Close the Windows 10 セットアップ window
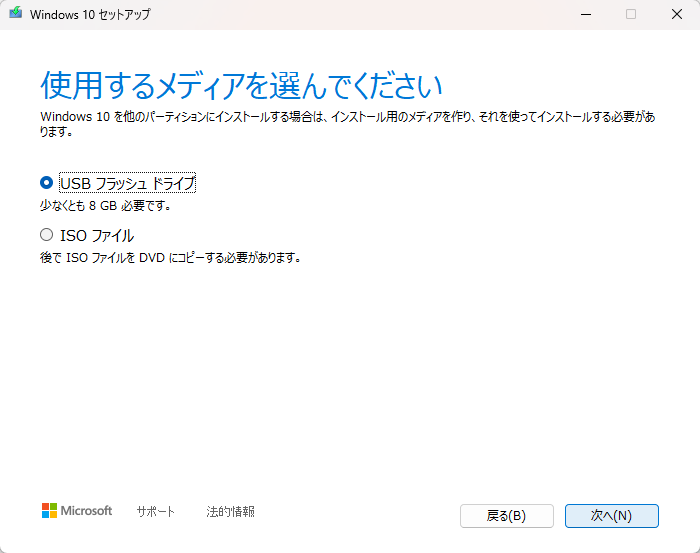Viewport: 700px width, 553px height. coord(677,14)
